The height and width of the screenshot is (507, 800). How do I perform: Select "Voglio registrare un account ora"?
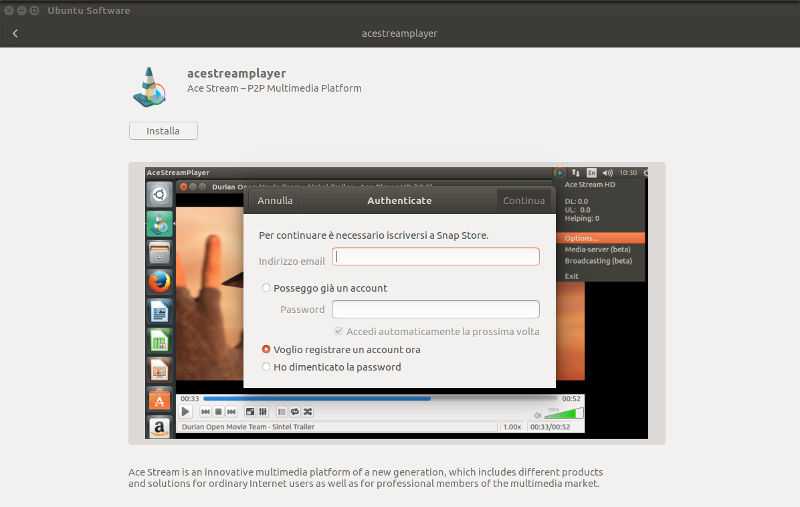(x=341, y=350)
